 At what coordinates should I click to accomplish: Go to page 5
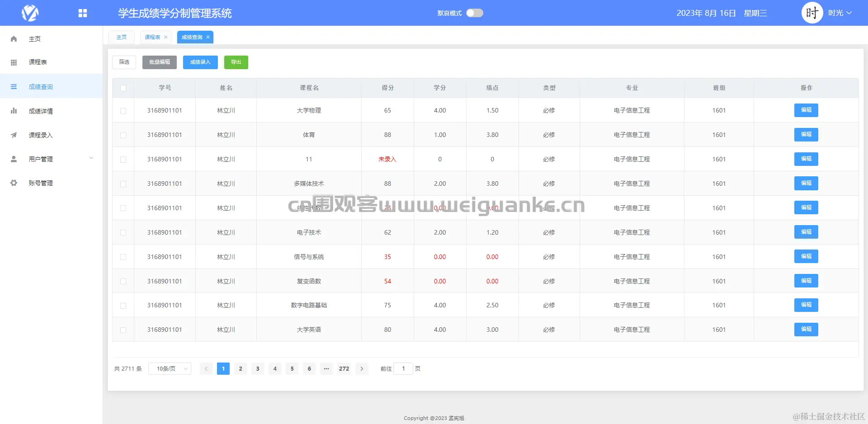pos(292,369)
